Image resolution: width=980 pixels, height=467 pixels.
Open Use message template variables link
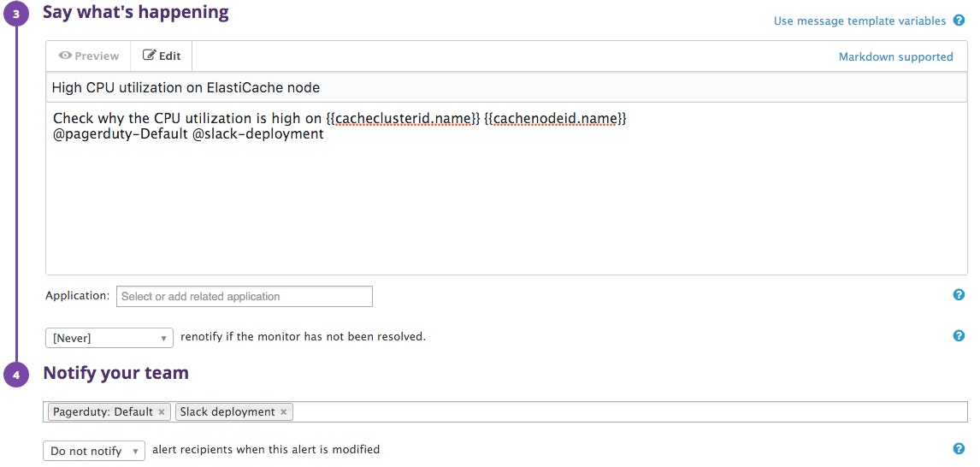(859, 21)
